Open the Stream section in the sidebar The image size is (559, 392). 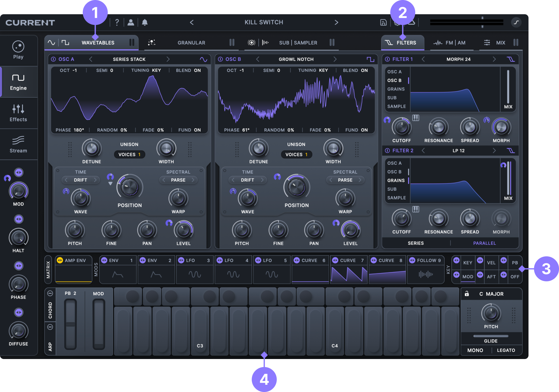(x=18, y=144)
